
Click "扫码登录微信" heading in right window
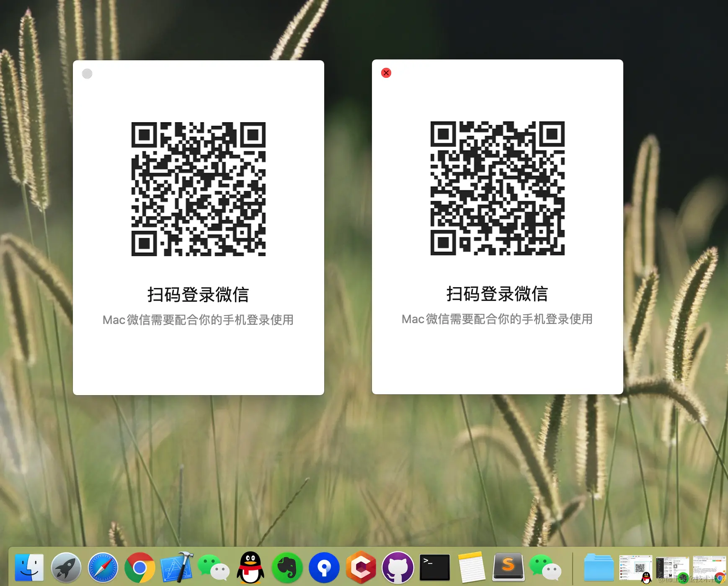click(x=497, y=294)
